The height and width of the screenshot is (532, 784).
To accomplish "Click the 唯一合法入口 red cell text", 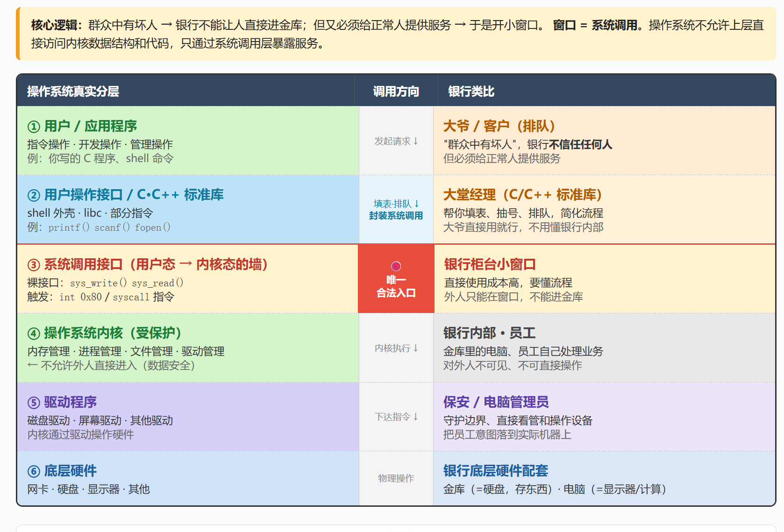I will pyautogui.click(x=396, y=286).
